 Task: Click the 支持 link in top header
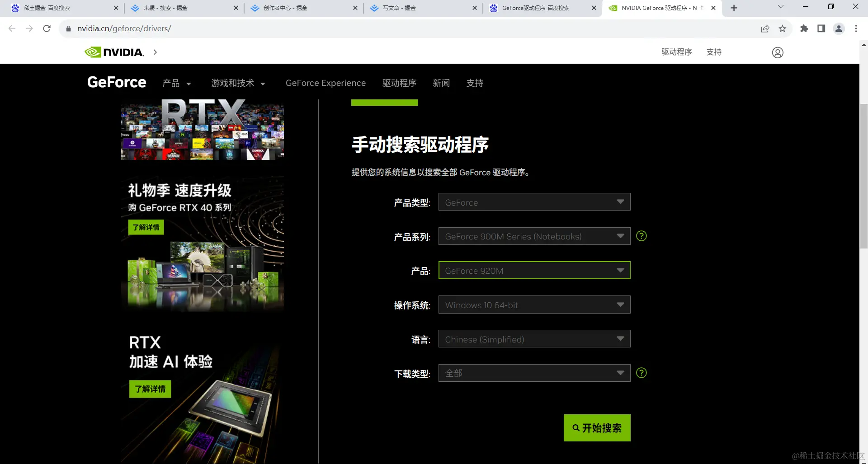[x=714, y=52]
